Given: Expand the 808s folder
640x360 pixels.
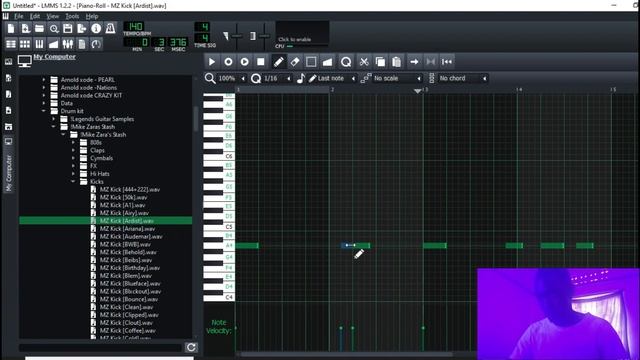Looking at the screenshot, I should coord(73,142).
